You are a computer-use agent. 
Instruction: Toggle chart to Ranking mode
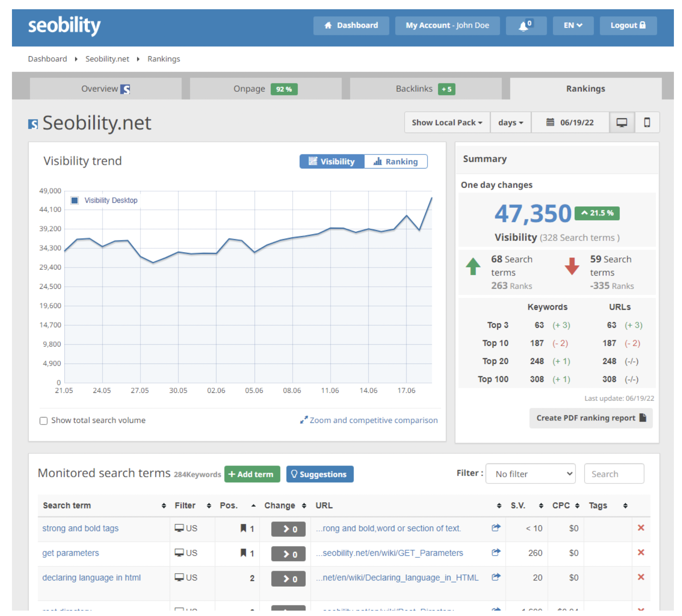[396, 162]
